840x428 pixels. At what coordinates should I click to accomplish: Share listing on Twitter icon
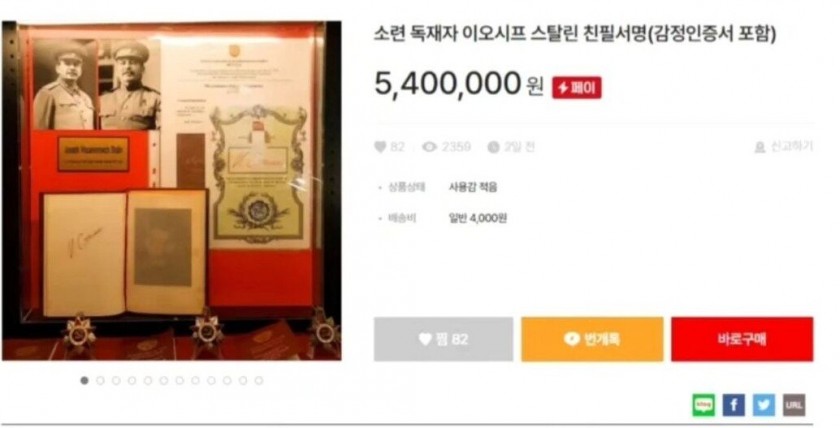(763, 405)
